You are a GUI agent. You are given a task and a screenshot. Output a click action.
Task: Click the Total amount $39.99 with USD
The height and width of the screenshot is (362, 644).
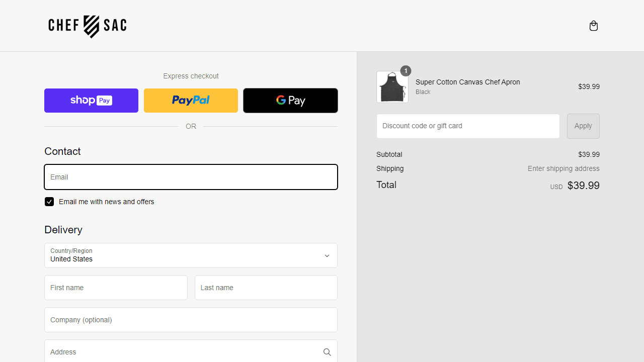[575, 186]
